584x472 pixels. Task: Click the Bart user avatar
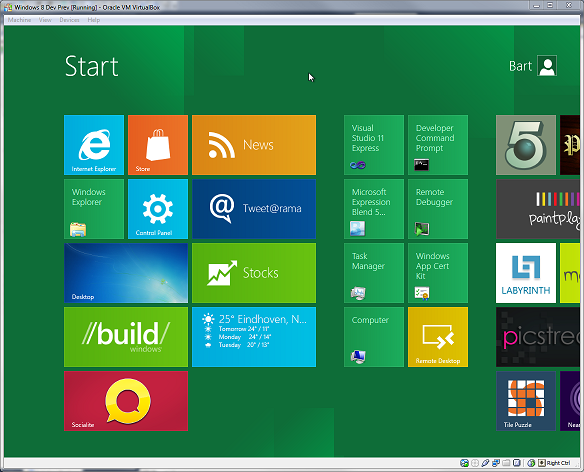tap(547, 66)
